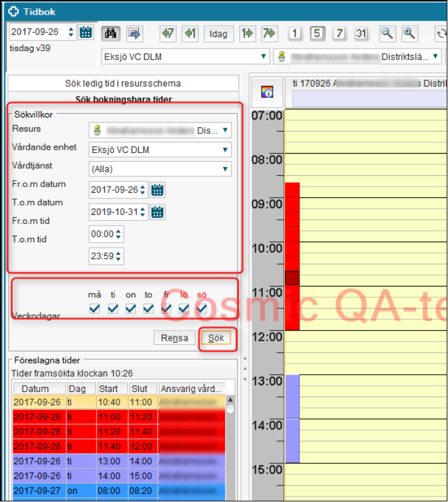This screenshot has height=502, width=448.
Task: Click the Rensa button
Action: (174, 338)
